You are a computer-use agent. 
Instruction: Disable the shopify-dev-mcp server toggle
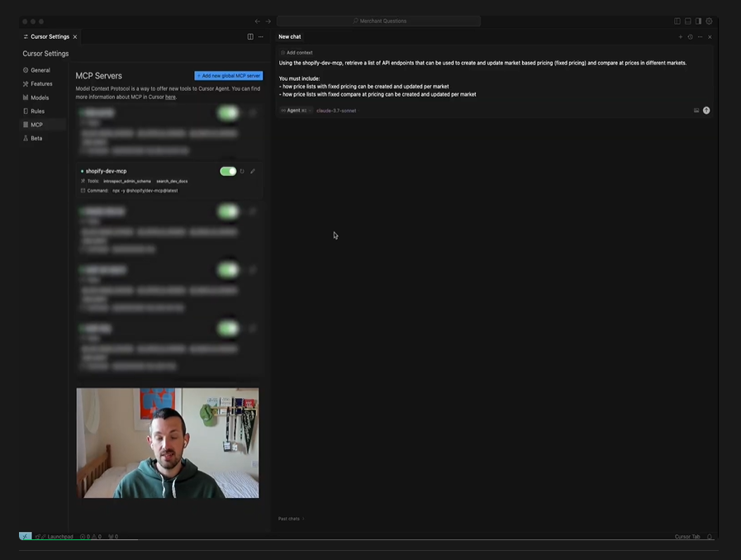pyautogui.click(x=228, y=171)
